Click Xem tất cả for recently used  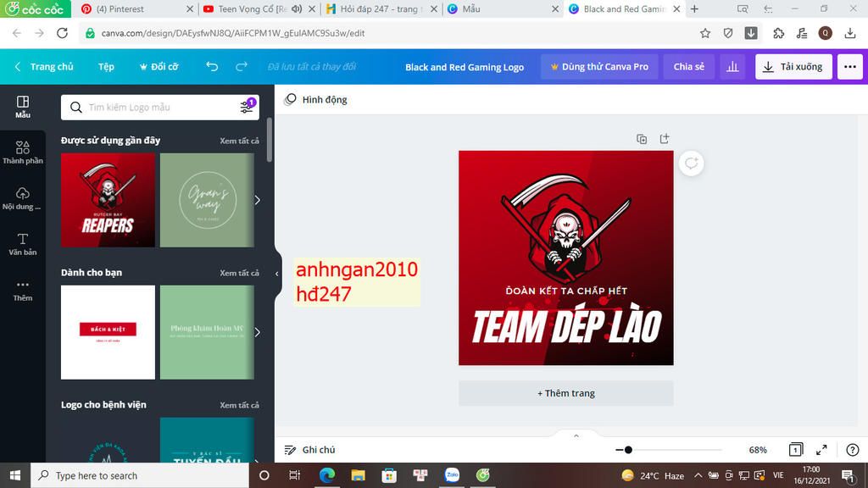click(239, 141)
